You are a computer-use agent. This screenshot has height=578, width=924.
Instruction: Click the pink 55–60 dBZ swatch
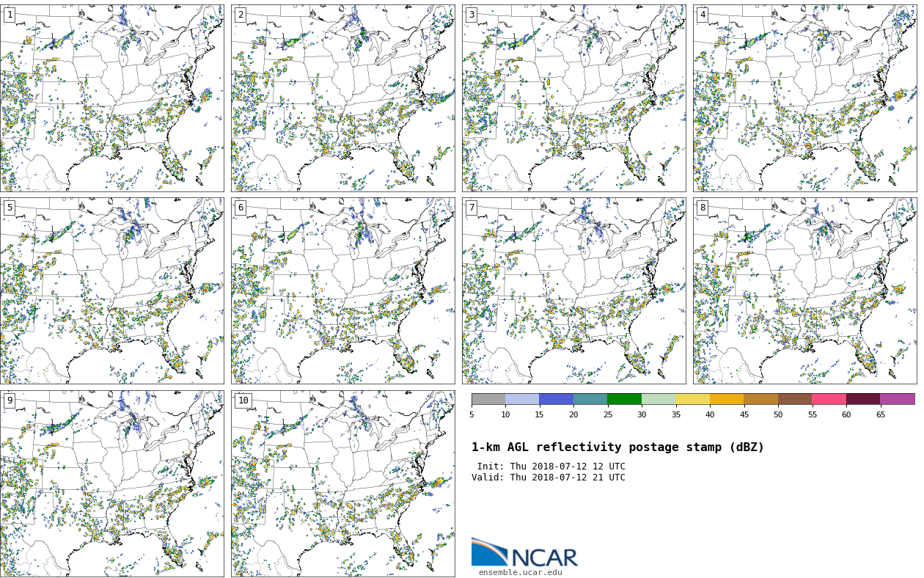point(829,399)
